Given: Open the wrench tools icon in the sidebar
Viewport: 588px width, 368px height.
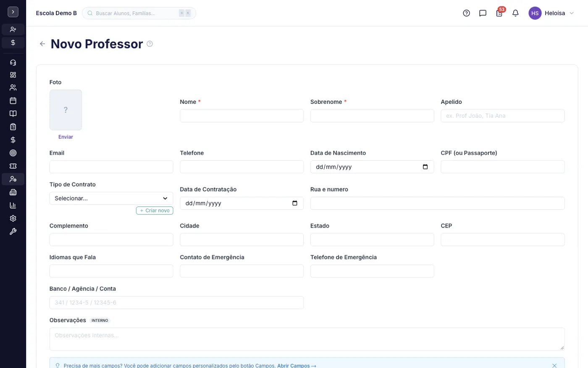Looking at the screenshot, I should tap(13, 231).
